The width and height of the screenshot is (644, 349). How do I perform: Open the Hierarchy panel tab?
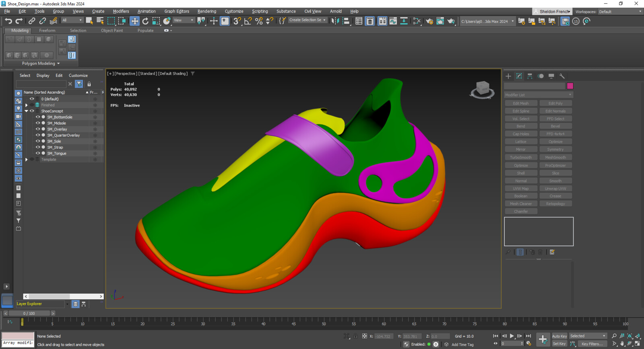click(x=530, y=76)
